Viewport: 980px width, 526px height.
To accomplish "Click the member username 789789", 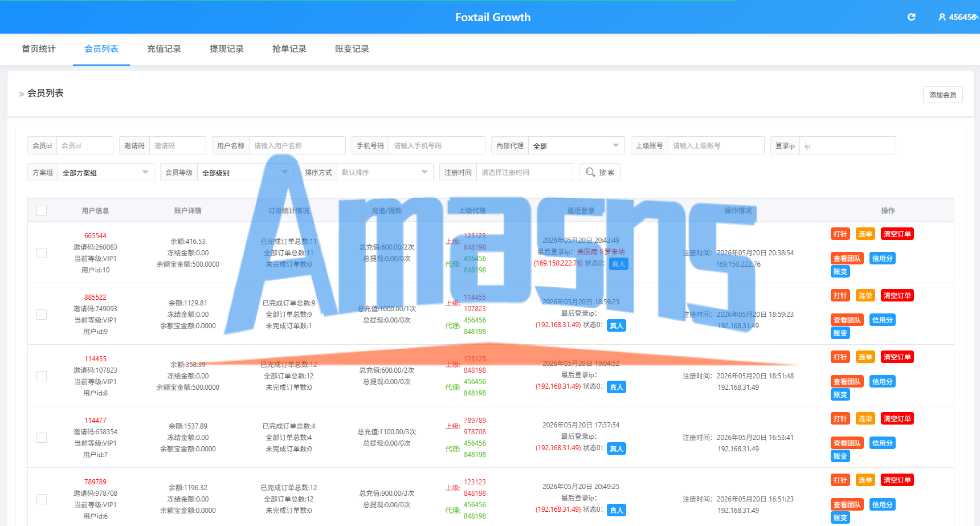I will (x=95, y=482).
